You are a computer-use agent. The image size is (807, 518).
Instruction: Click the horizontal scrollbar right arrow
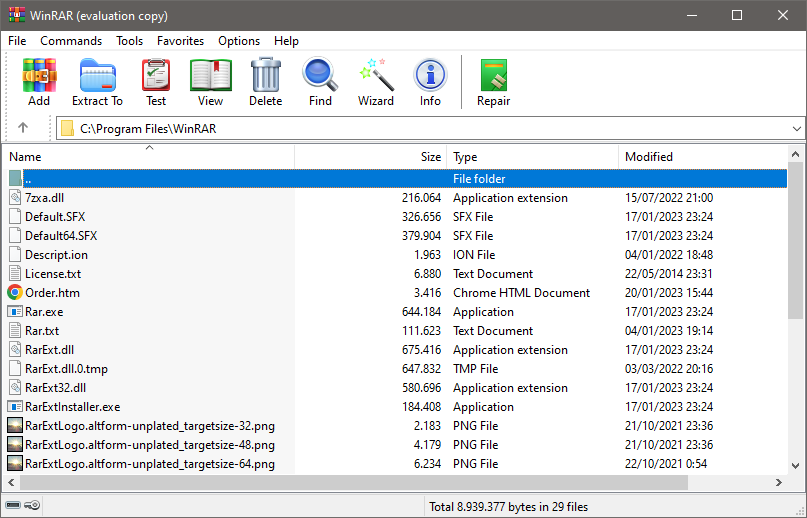(779, 482)
